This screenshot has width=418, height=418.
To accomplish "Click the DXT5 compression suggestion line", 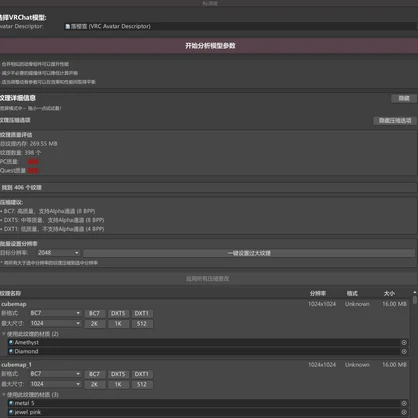I will 52,220.
